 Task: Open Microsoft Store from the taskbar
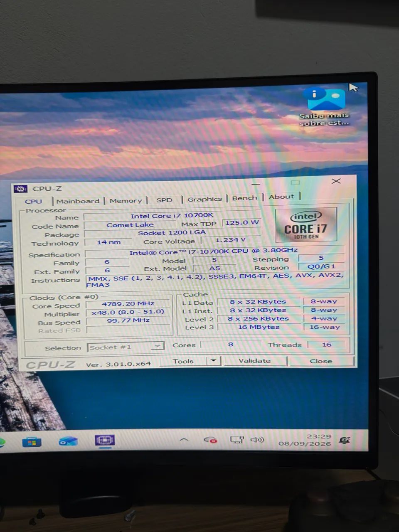tap(32, 442)
